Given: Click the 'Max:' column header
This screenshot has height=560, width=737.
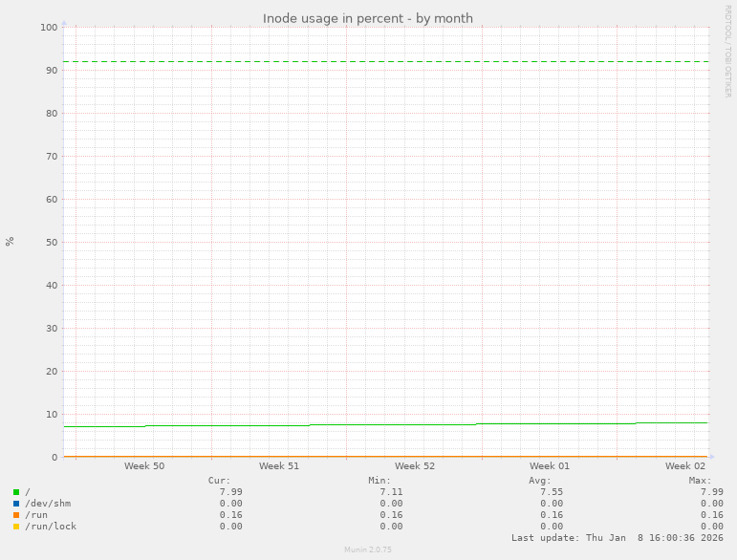Looking at the screenshot, I should click(x=701, y=481).
